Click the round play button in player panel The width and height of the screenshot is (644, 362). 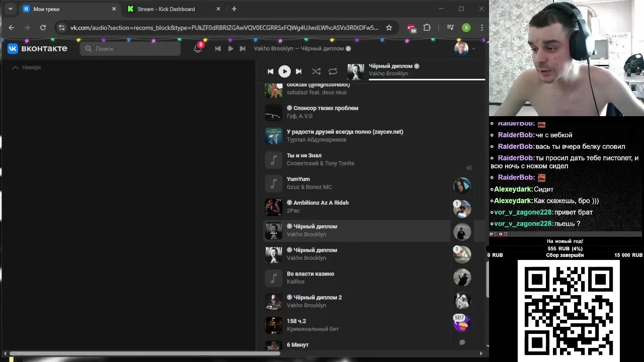(284, 71)
